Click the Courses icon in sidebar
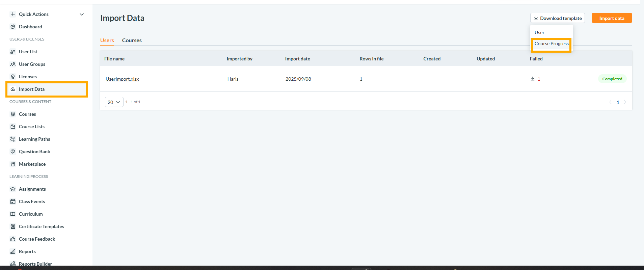 [x=13, y=114]
